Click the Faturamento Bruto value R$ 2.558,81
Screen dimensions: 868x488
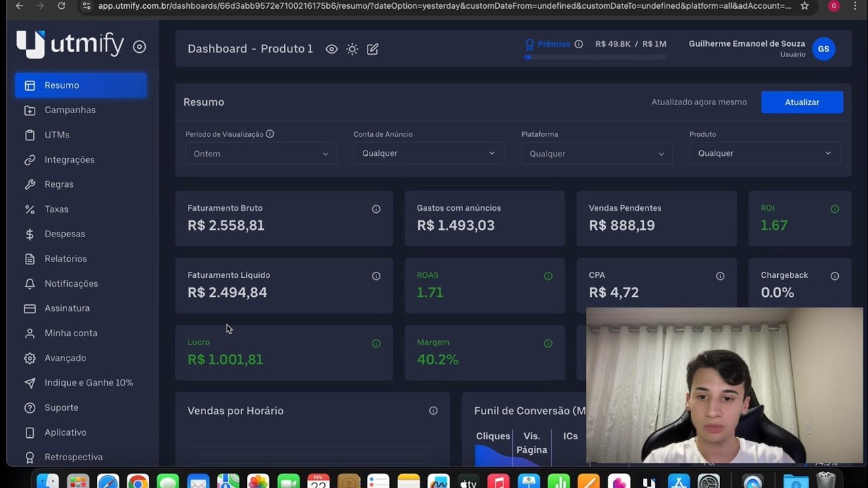tap(226, 226)
